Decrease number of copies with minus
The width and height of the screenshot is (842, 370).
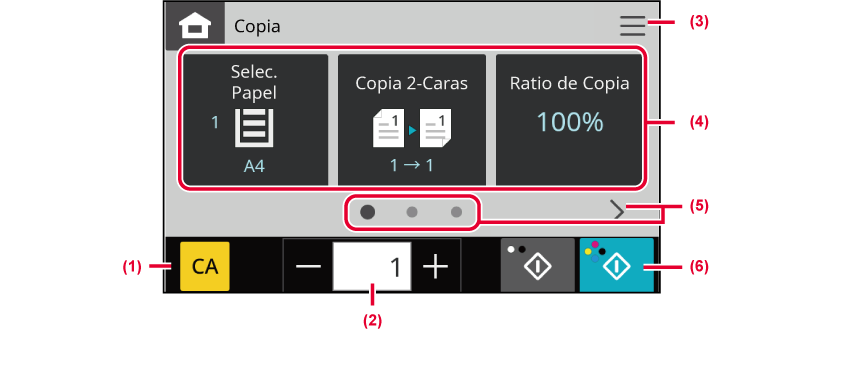tap(308, 266)
